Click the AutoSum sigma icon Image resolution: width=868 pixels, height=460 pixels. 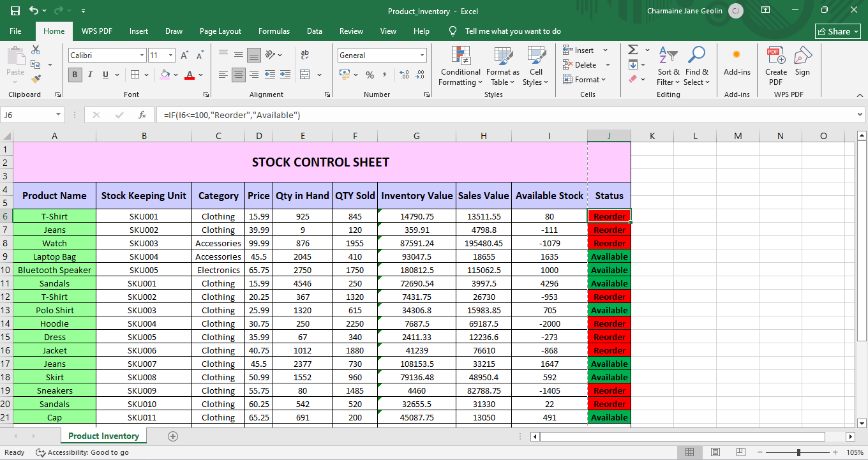click(632, 50)
